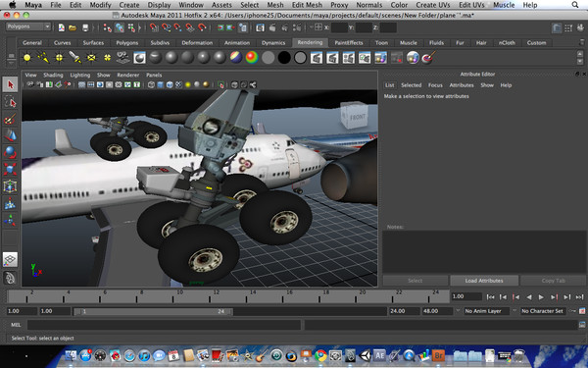Open the Polygons menu set dropdown

[28, 26]
